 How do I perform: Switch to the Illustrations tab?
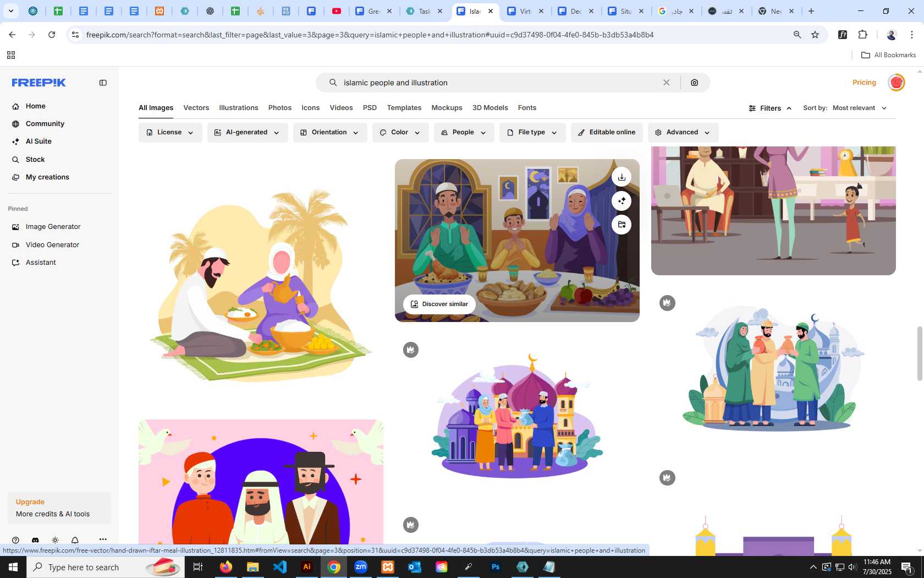239,108
